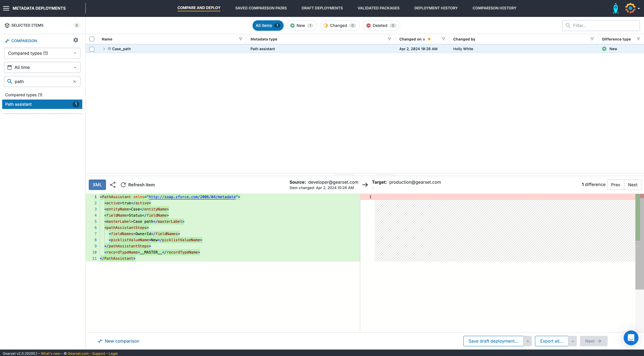Image resolution: width=644 pixels, height=356 pixels.
Task: Expand the Case_path row chevron
Action: click(104, 49)
